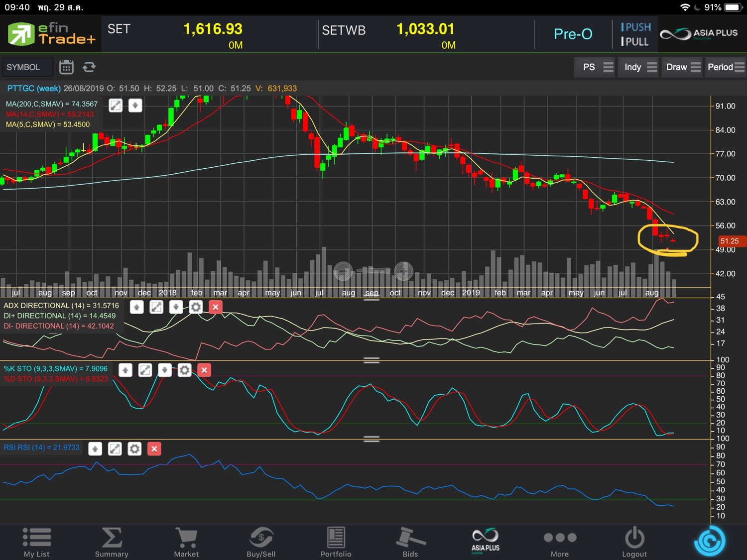Tap the Wi-Fi icon in status bar
The width and height of the screenshot is (747, 560).
pos(685,7)
